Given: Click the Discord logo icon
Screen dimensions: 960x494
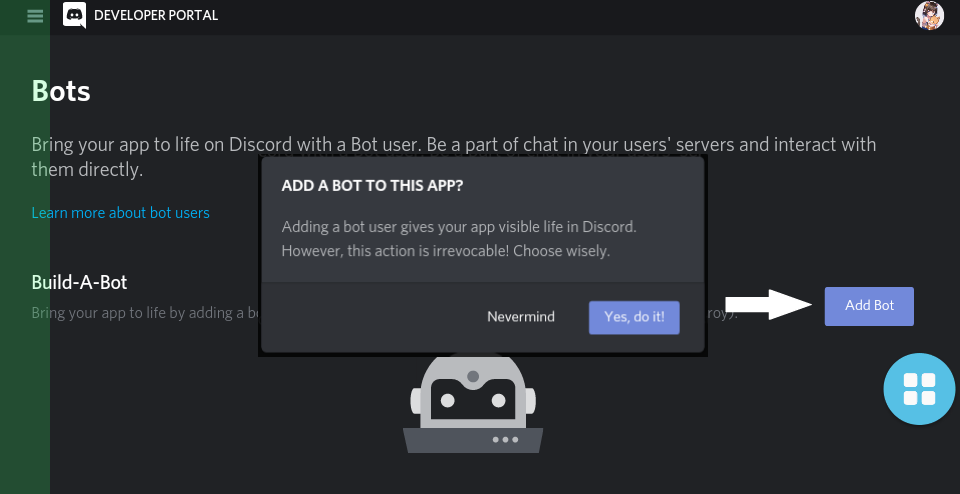Looking at the screenshot, I should [x=74, y=15].
